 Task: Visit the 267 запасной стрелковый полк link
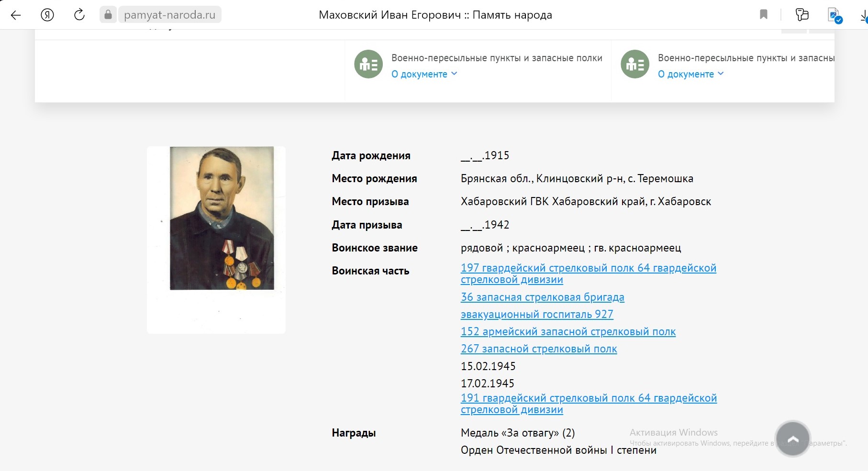coord(539,349)
